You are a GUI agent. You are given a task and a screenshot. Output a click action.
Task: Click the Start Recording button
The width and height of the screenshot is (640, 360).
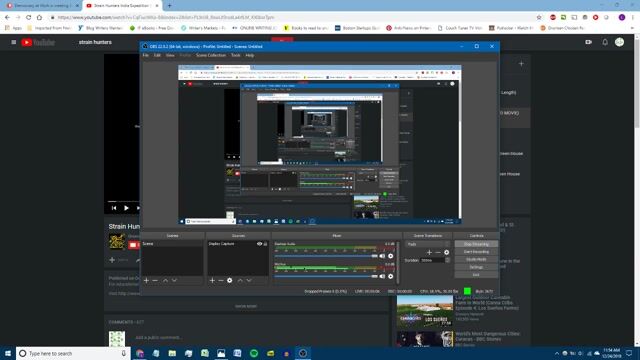point(476,252)
